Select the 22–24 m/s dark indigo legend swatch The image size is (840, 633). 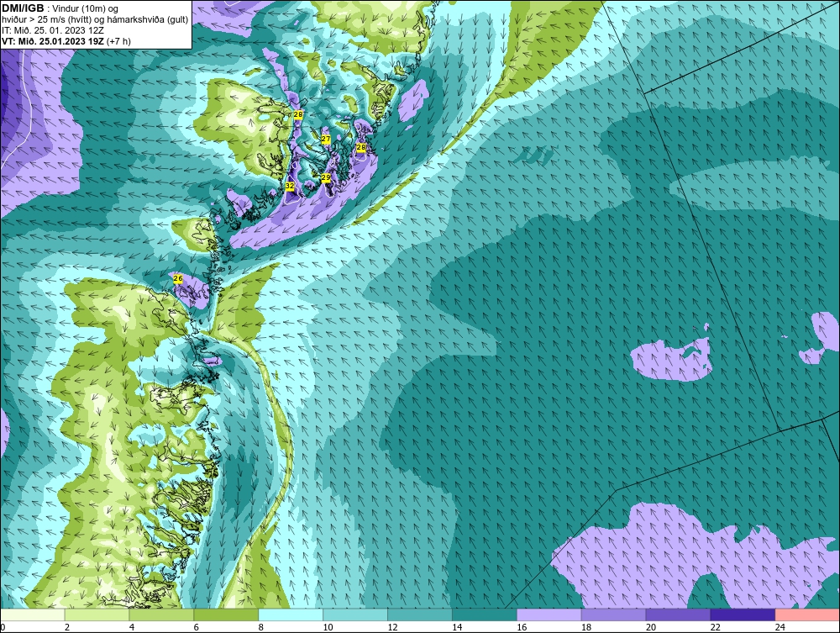(743, 615)
